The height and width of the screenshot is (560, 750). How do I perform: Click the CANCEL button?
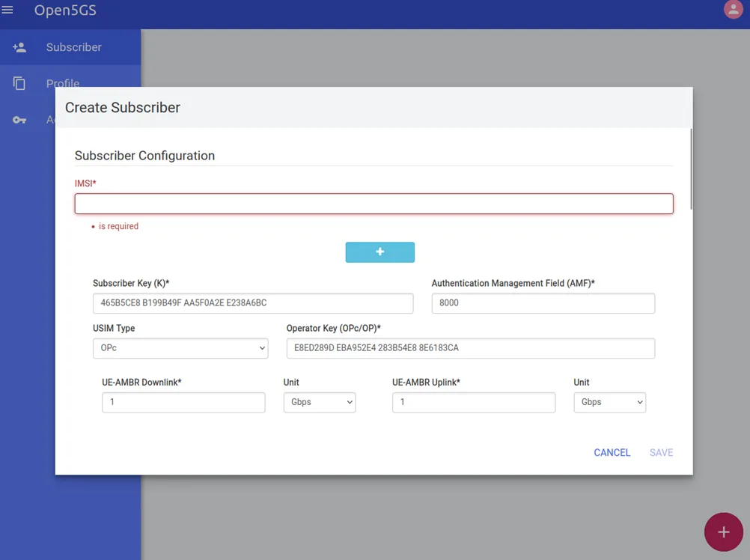point(612,452)
